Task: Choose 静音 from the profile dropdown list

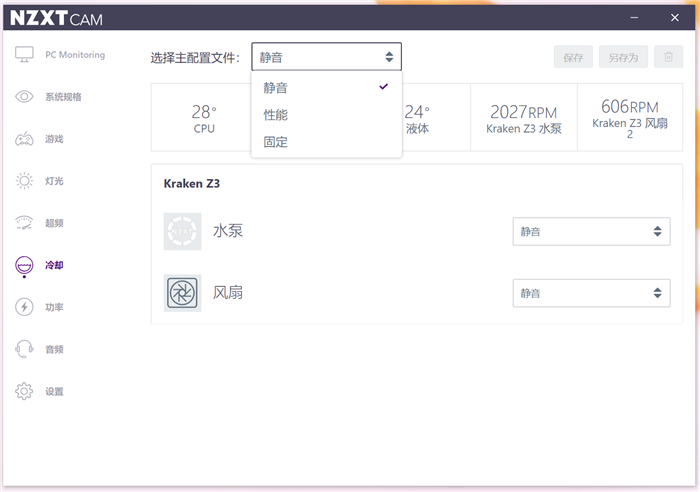Action: pos(326,88)
